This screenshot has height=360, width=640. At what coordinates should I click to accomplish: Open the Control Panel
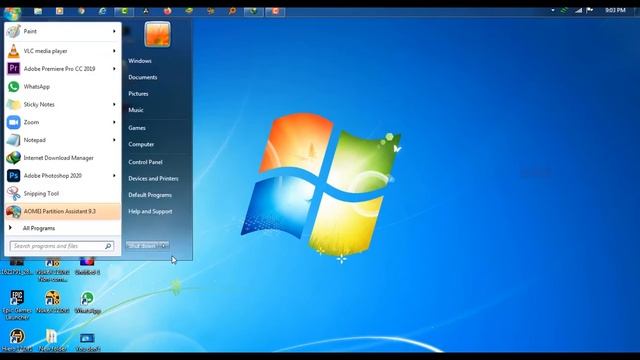[x=145, y=162]
